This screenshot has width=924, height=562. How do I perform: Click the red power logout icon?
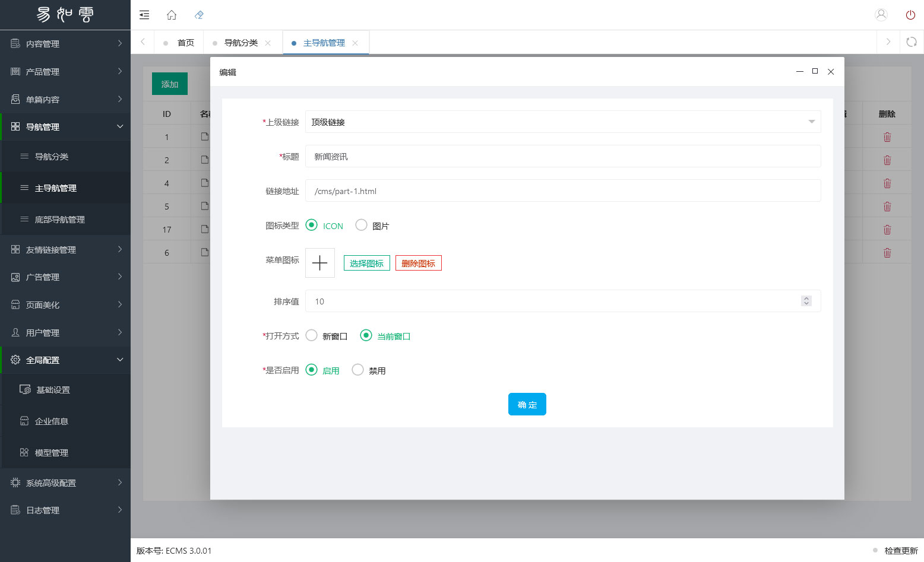[910, 15]
